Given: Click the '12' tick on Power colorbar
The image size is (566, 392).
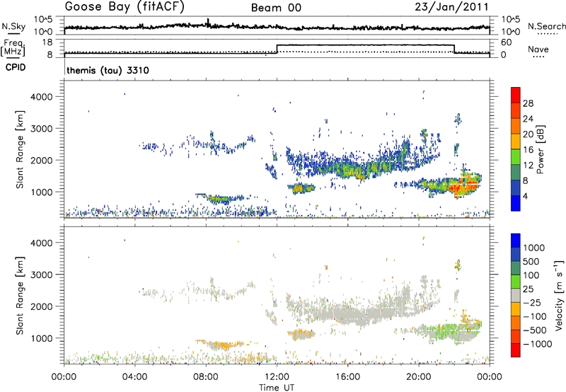Looking at the screenshot, I should (x=528, y=165).
